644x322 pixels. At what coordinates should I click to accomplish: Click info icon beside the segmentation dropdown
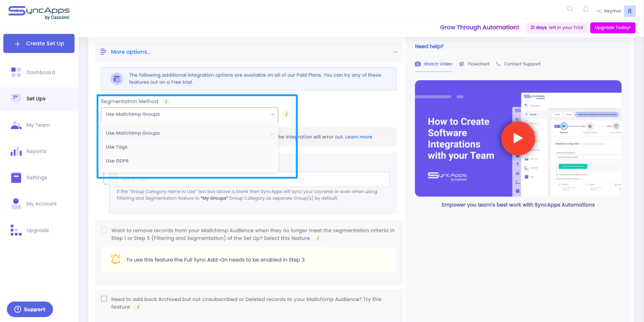(286, 114)
